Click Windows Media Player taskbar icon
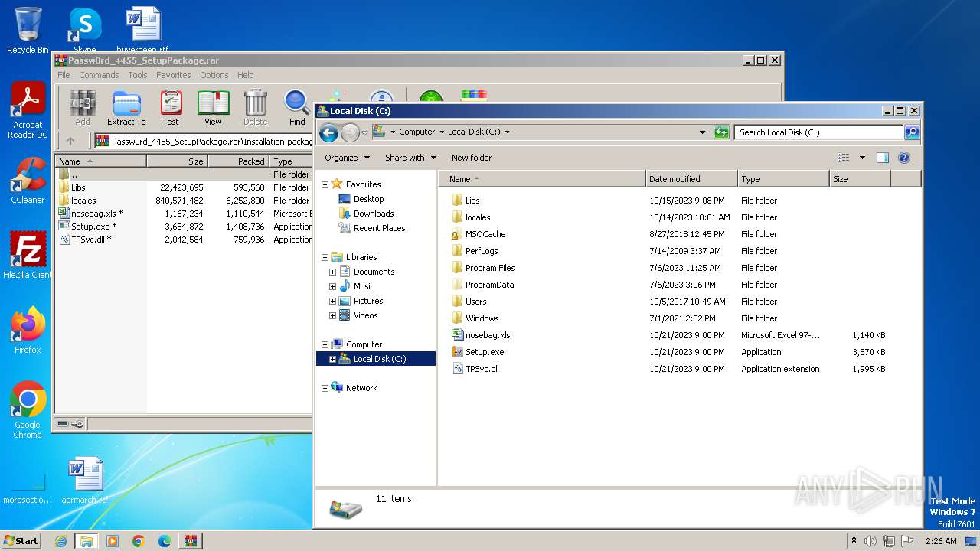Screen dimensions: 980x551 [113, 541]
